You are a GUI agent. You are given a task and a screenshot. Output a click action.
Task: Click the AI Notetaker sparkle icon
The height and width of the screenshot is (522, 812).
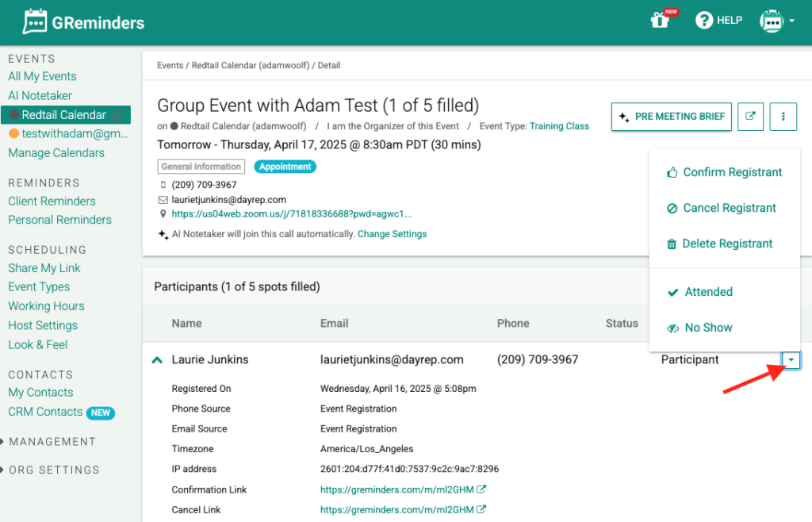click(x=163, y=235)
